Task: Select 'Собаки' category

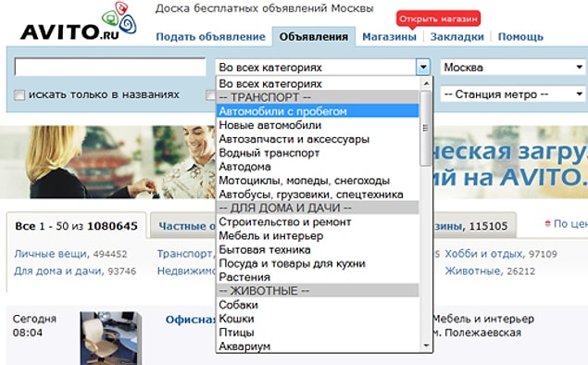Action: pyautogui.click(x=318, y=305)
